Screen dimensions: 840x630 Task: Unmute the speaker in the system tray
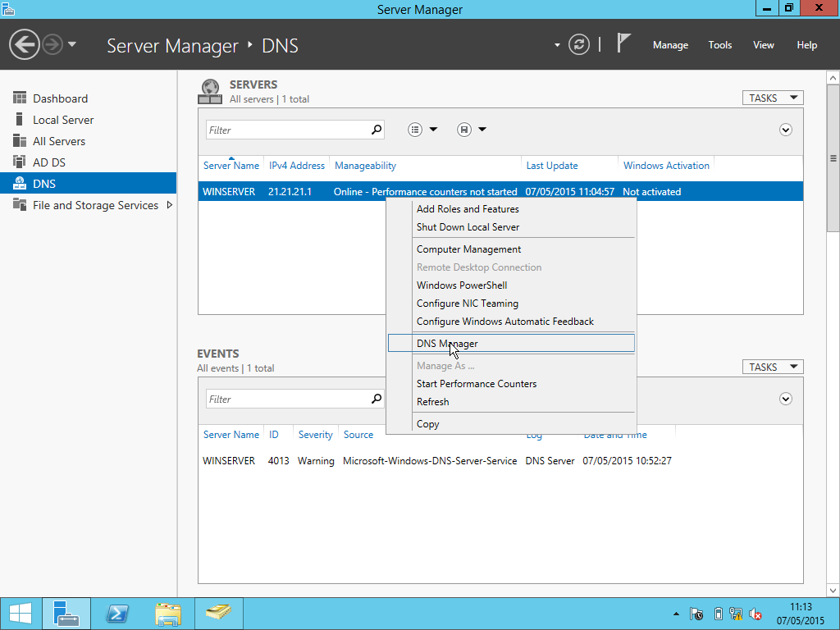coord(756,613)
